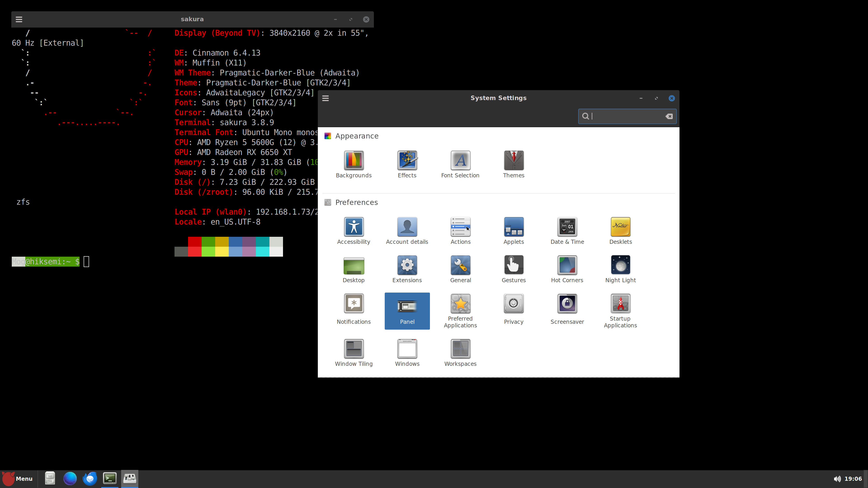Close the sakura terminal window

pos(366,19)
